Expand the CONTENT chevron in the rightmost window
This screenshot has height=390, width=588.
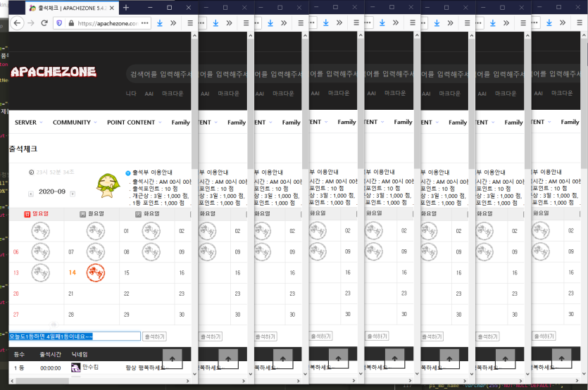pyautogui.click(x=549, y=122)
